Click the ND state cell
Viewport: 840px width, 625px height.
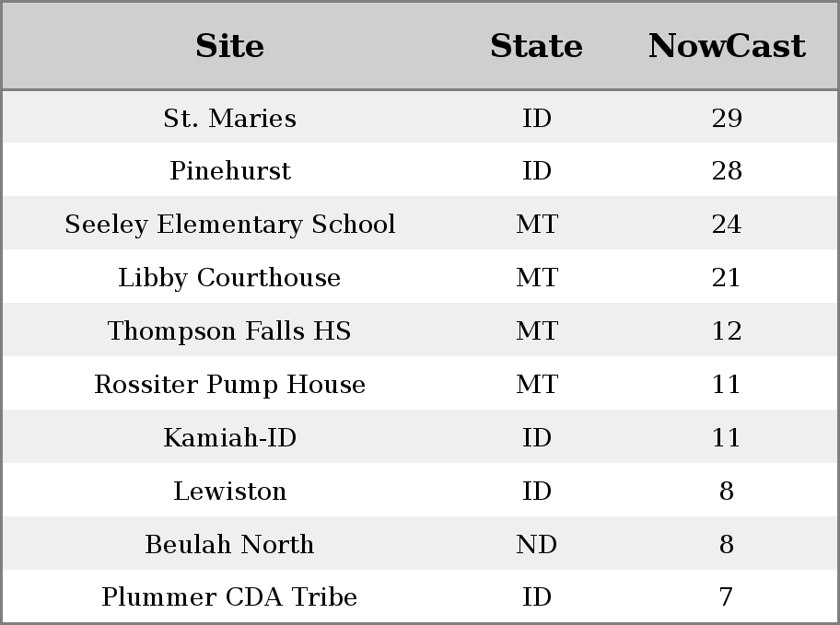[x=536, y=545]
